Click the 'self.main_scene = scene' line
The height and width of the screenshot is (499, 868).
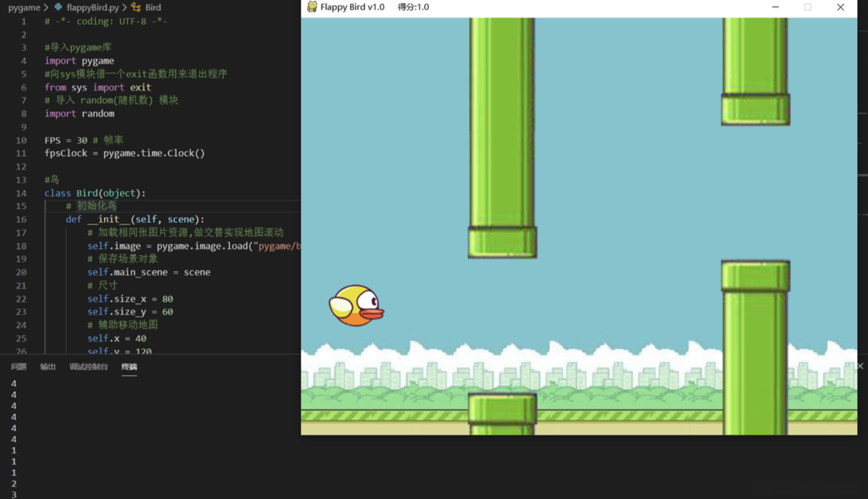click(149, 272)
